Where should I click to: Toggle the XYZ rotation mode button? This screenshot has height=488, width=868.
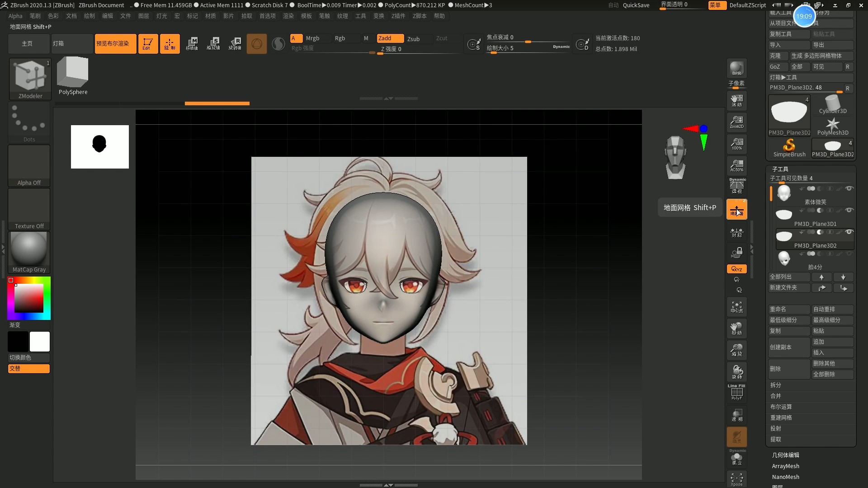tap(736, 269)
